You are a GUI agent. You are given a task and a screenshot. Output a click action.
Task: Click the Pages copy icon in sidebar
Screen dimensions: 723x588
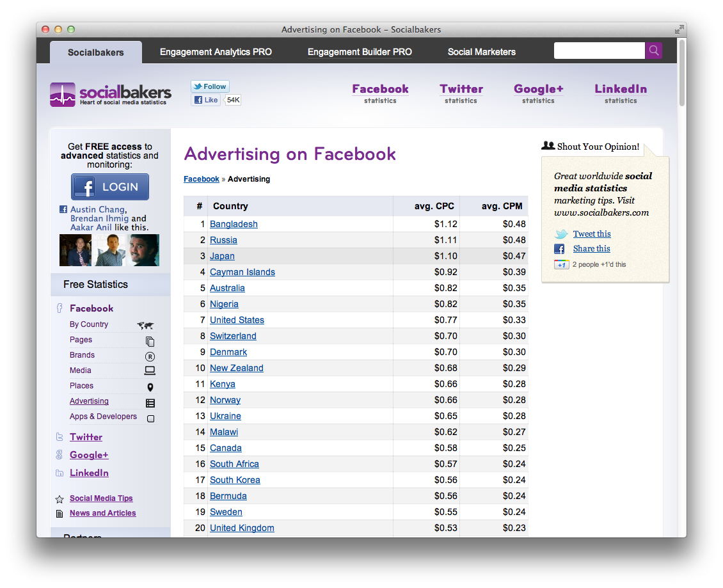point(150,341)
